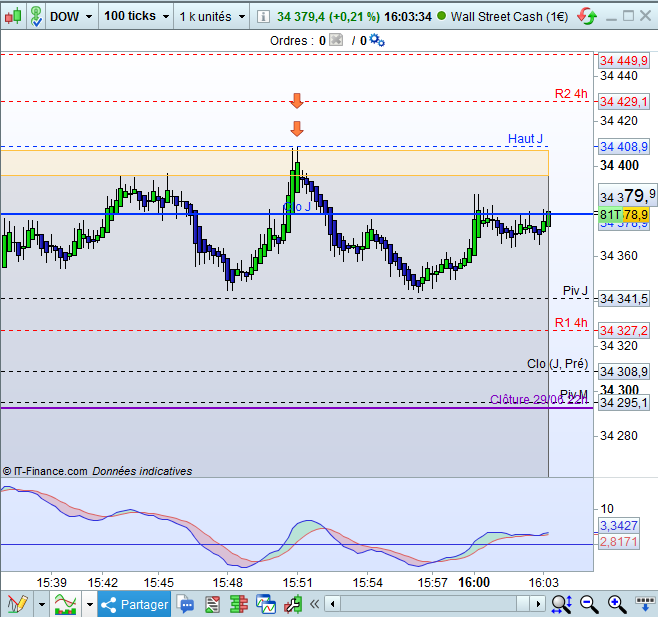Click the candlestick chart style icon
Image resolution: width=658 pixels, height=617 pixels.
click(13, 16)
